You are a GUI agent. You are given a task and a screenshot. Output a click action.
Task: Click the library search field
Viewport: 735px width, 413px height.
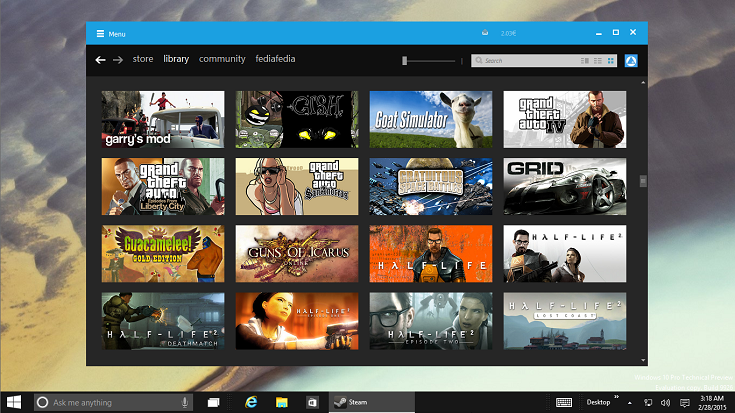coord(525,61)
